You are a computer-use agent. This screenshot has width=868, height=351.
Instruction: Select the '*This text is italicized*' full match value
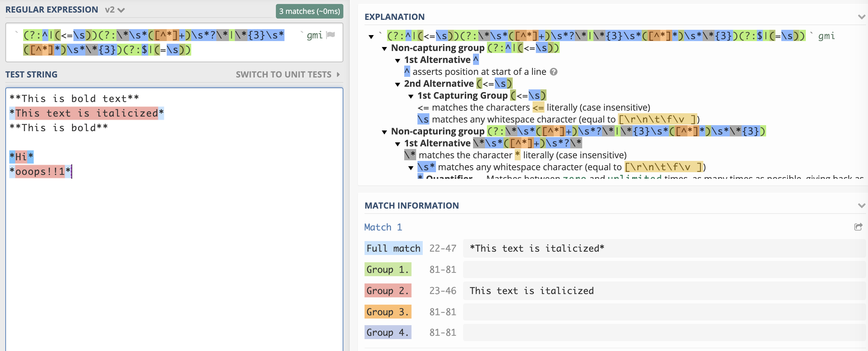pos(537,248)
